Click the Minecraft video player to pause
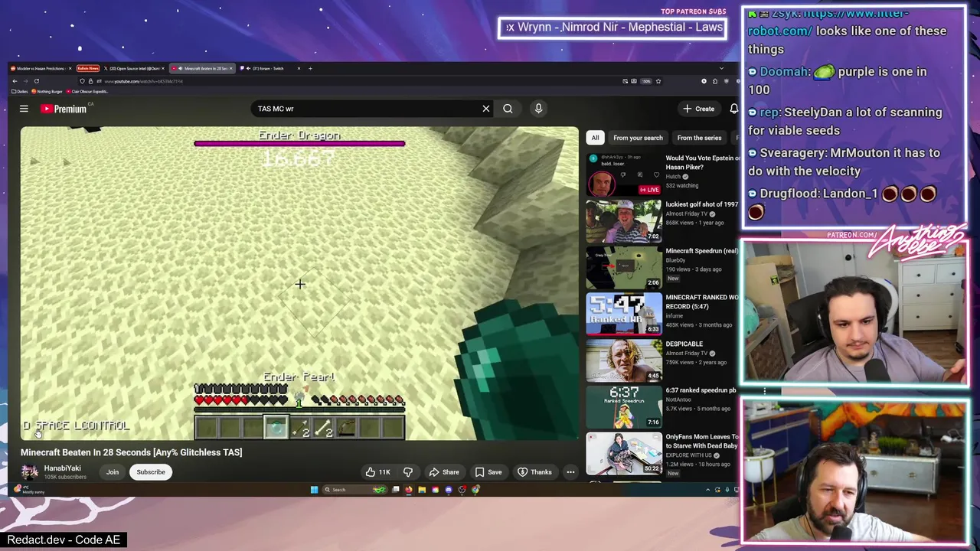980x551 pixels. point(299,283)
